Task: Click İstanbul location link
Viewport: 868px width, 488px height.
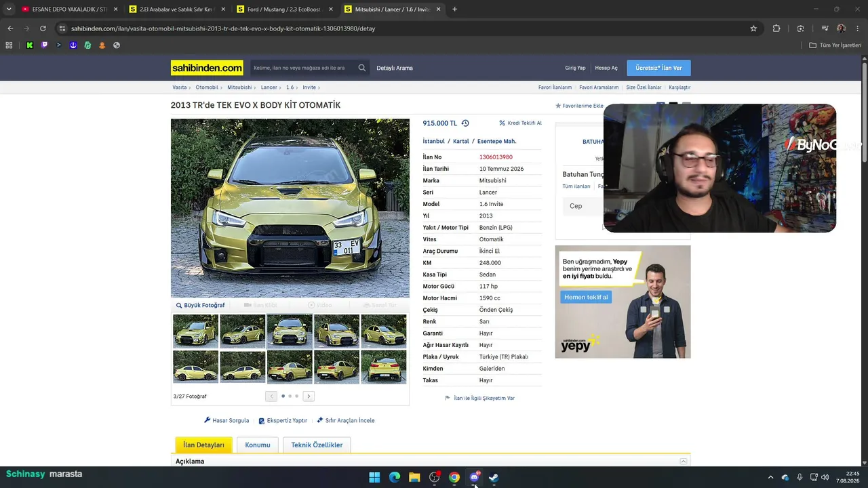Action: pyautogui.click(x=434, y=142)
